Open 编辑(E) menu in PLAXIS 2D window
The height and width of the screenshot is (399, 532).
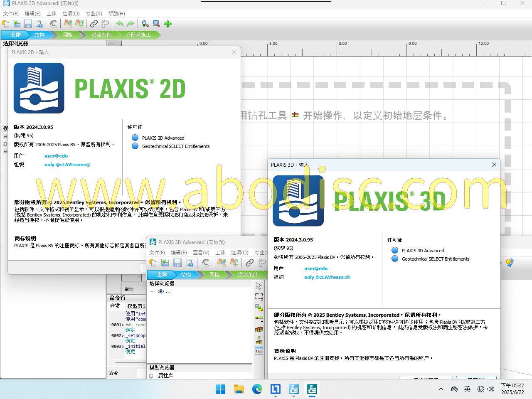pos(32,14)
